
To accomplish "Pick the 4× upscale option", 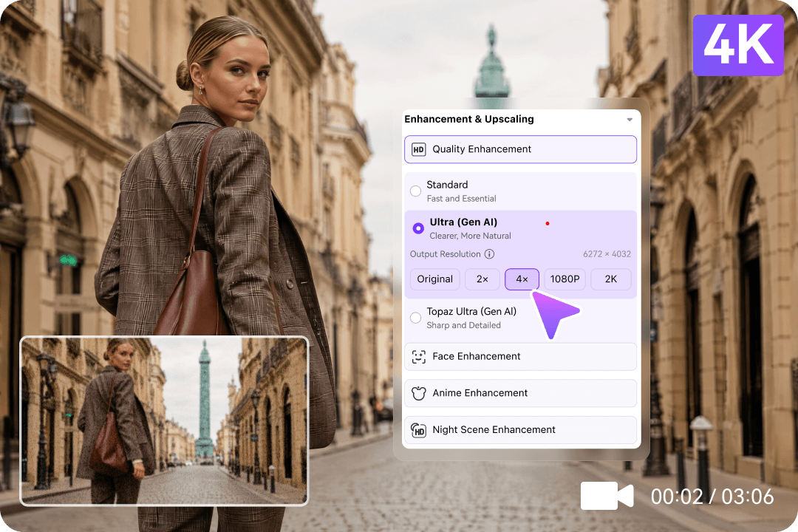I will 522,279.
